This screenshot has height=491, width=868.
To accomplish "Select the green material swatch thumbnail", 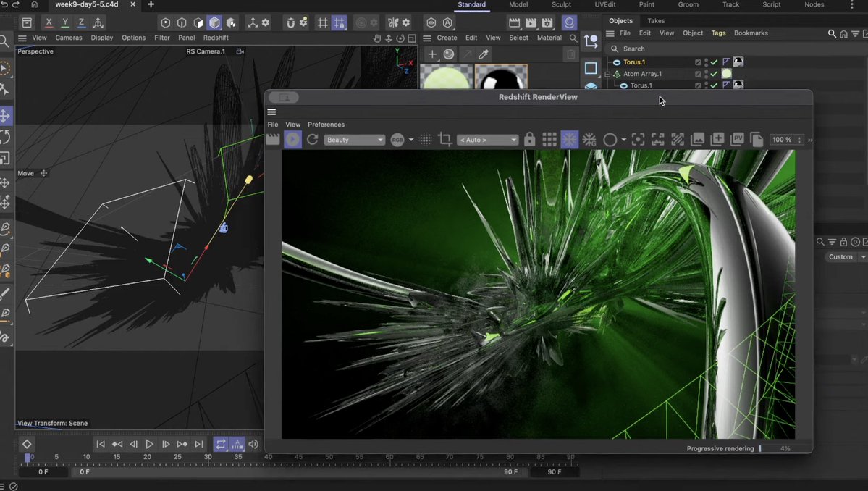I will point(446,77).
